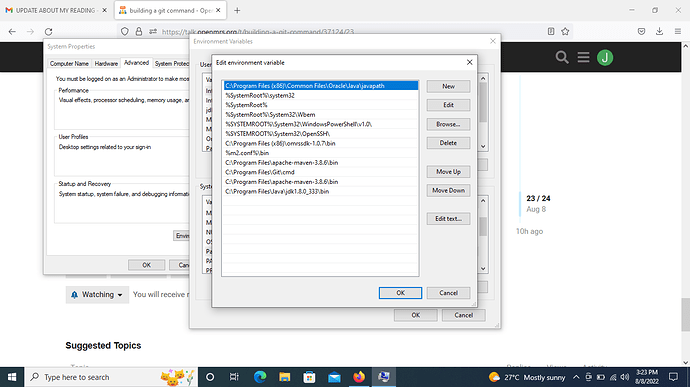Close the building a git command tab
Image resolution: width=690 pixels, height=387 pixels.
218,10
